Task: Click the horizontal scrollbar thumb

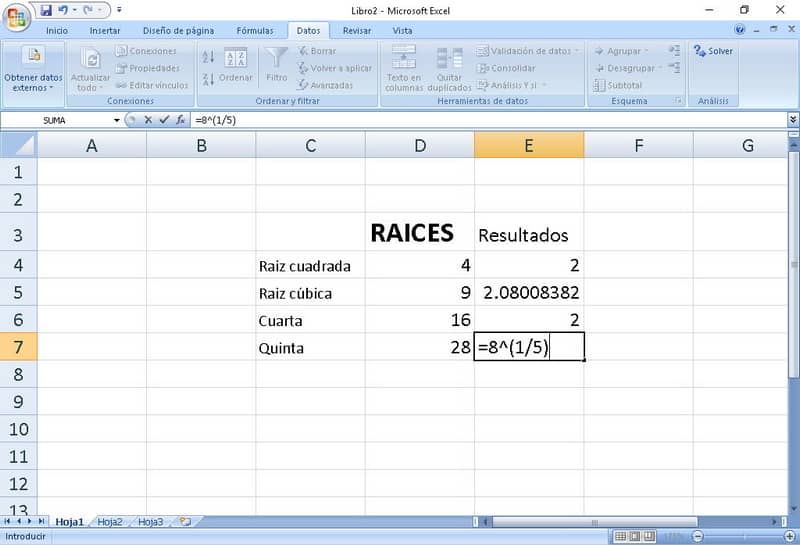Action: [594, 522]
